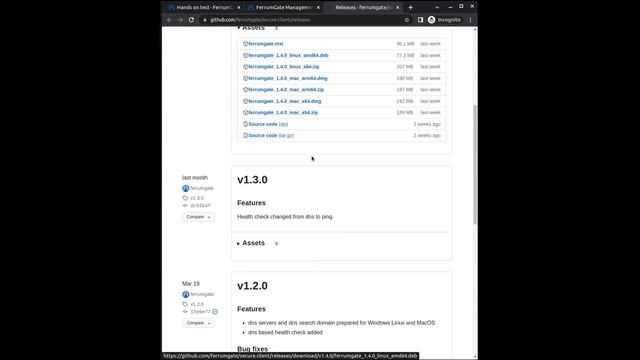
Task: Open the v1.2.0 tag link
Action: [x=197, y=304]
